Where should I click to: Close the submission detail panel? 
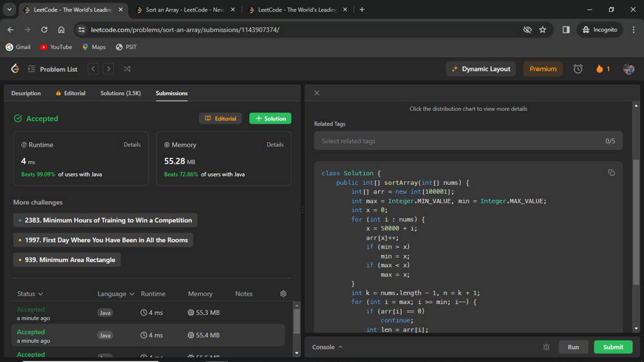click(x=317, y=93)
